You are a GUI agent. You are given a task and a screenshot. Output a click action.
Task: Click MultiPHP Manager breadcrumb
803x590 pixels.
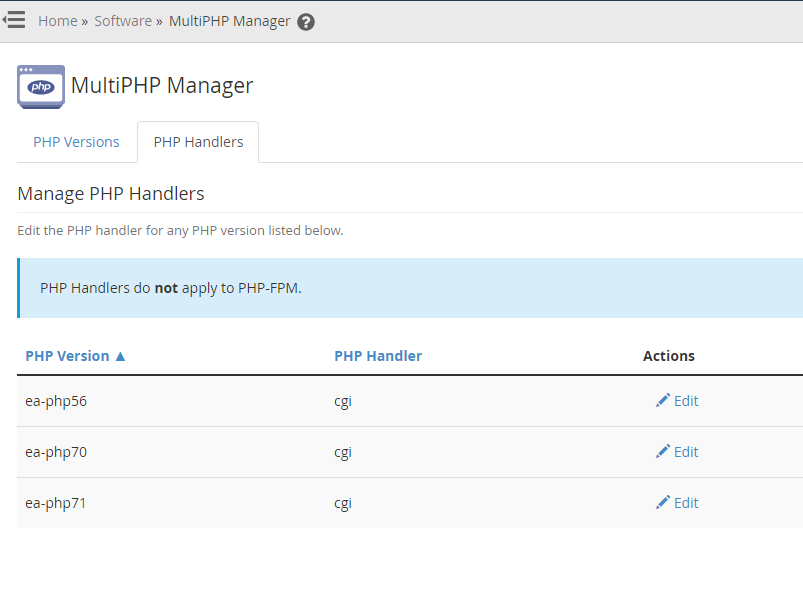click(229, 21)
